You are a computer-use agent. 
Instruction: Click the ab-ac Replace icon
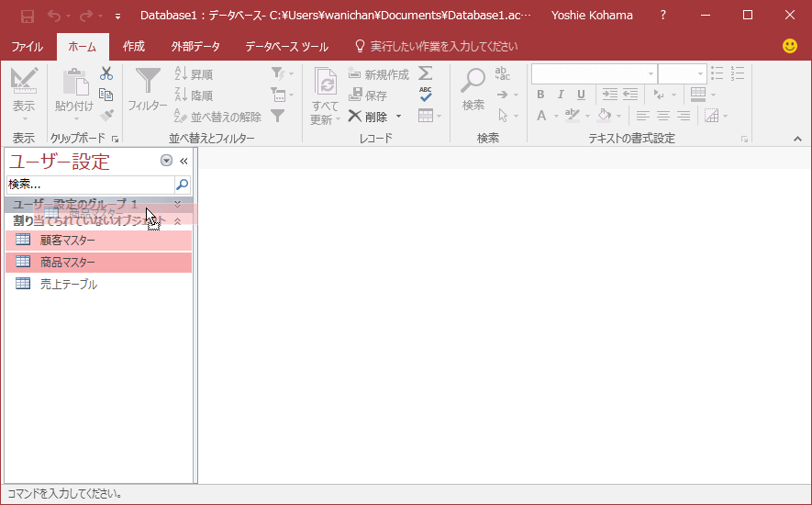click(502, 73)
